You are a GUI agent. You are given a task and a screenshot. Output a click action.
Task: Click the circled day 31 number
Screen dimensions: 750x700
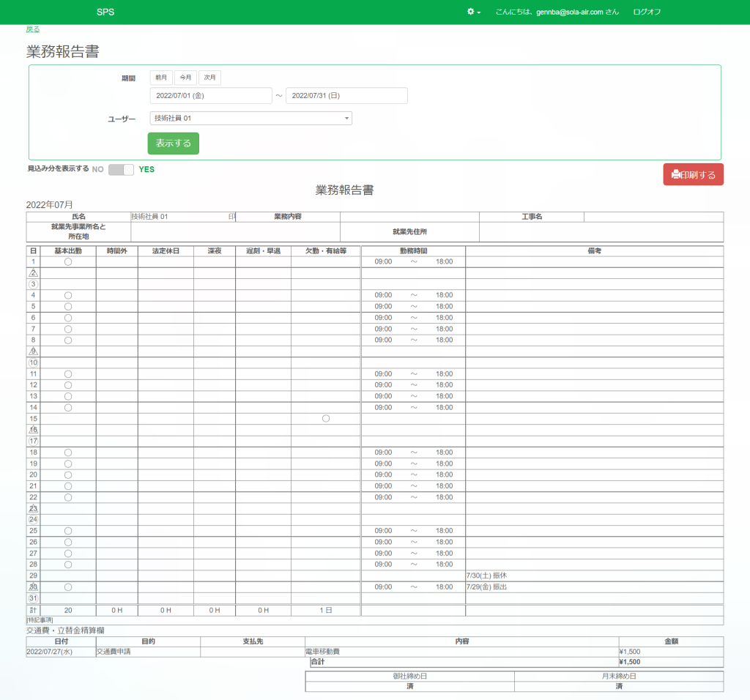tap(33, 598)
